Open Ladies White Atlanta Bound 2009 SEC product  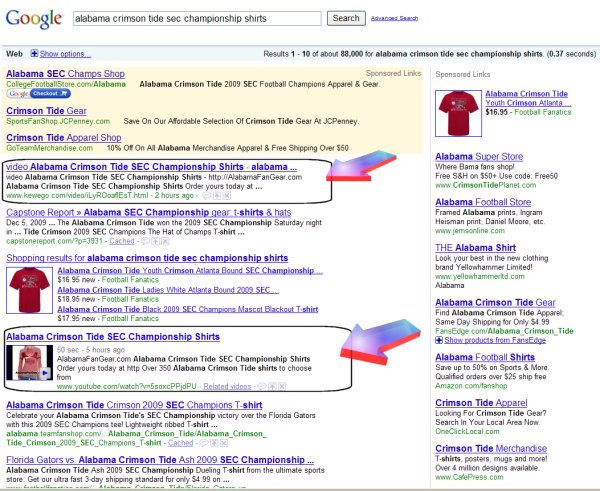pos(168,290)
